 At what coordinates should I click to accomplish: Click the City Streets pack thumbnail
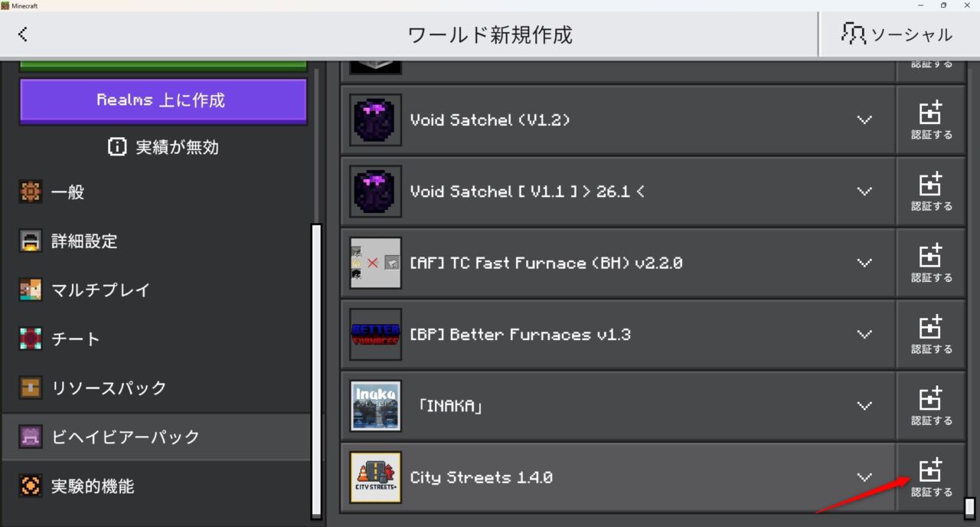(x=376, y=477)
